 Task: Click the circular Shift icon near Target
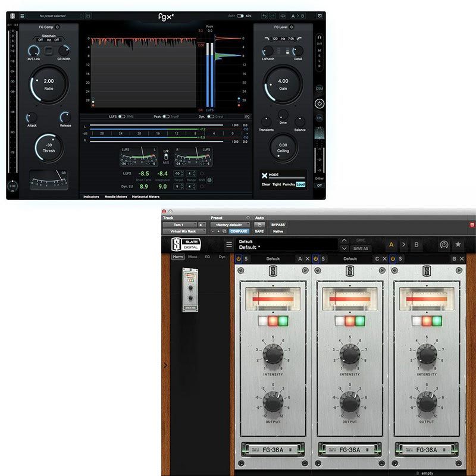[209, 180]
